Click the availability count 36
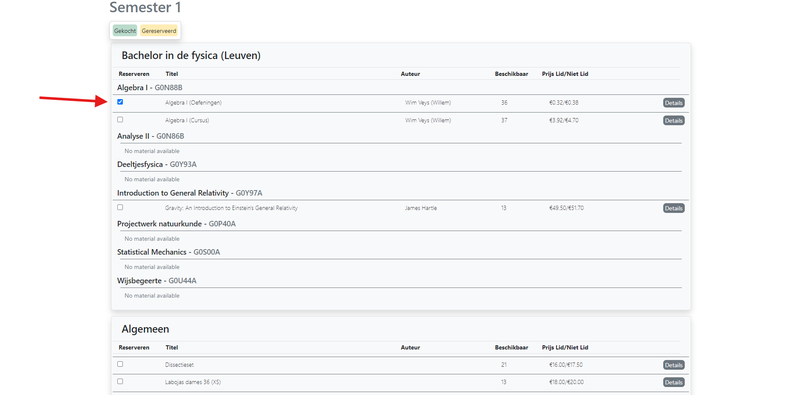The height and width of the screenshot is (395, 800). click(x=504, y=103)
